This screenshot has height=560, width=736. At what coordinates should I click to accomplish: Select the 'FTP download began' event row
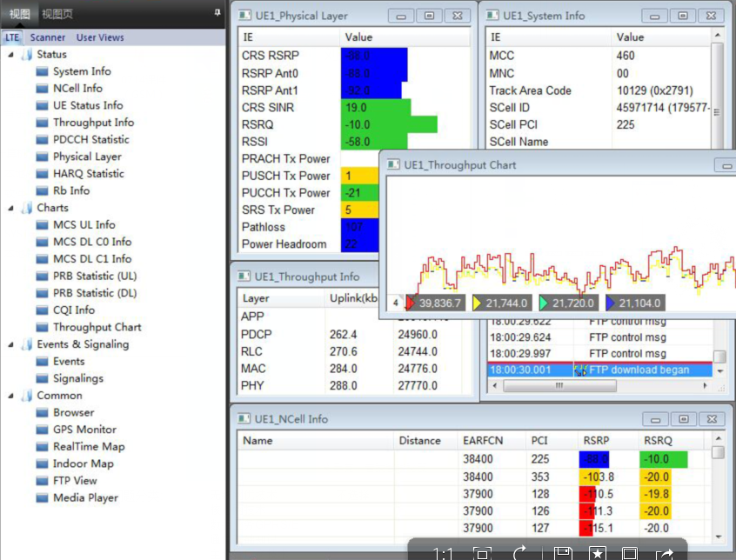pyautogui.click(x=600, y=370)
